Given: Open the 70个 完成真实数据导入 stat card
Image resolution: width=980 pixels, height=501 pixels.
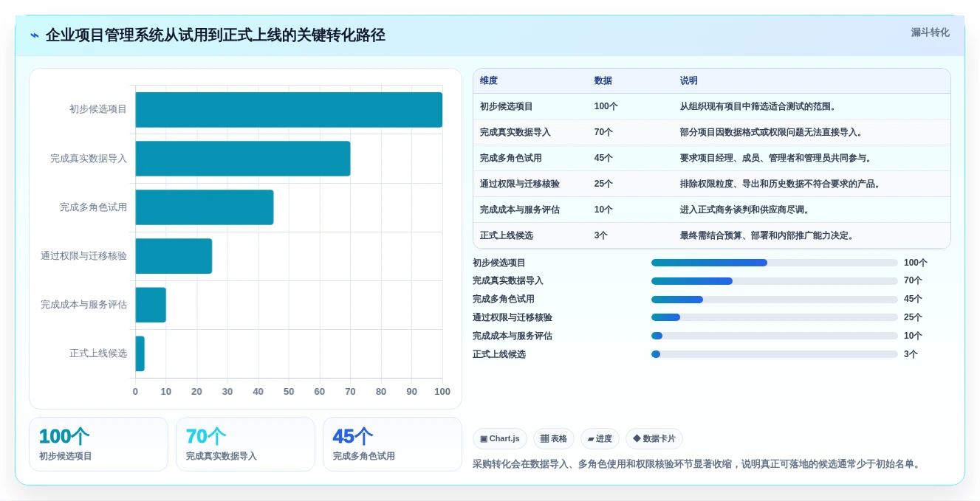Looking at the screenshot, I should click(245, 444).
